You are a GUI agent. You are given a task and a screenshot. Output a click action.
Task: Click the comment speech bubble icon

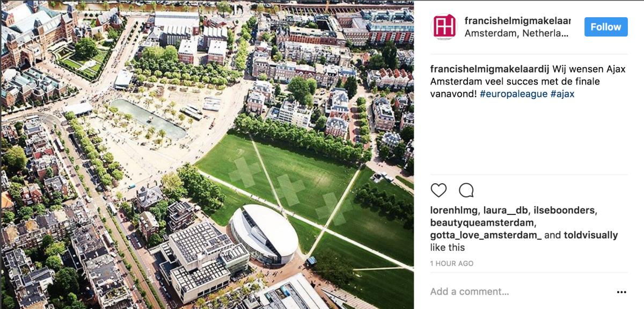point(466,190)
